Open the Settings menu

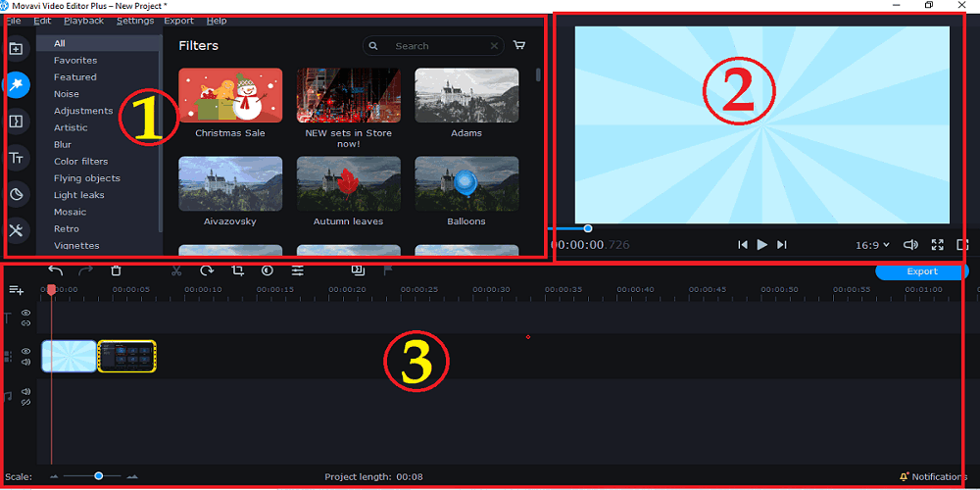pos(135,21)
